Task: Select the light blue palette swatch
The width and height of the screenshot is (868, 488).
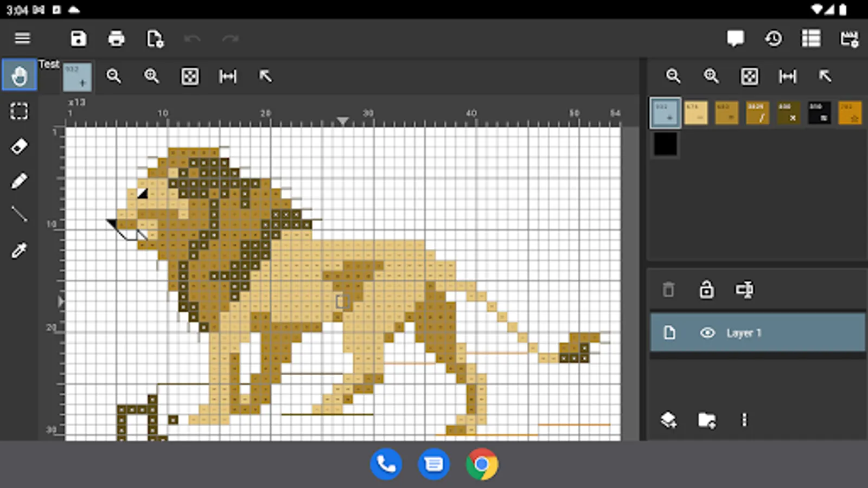Action: [x=665, y=113]
